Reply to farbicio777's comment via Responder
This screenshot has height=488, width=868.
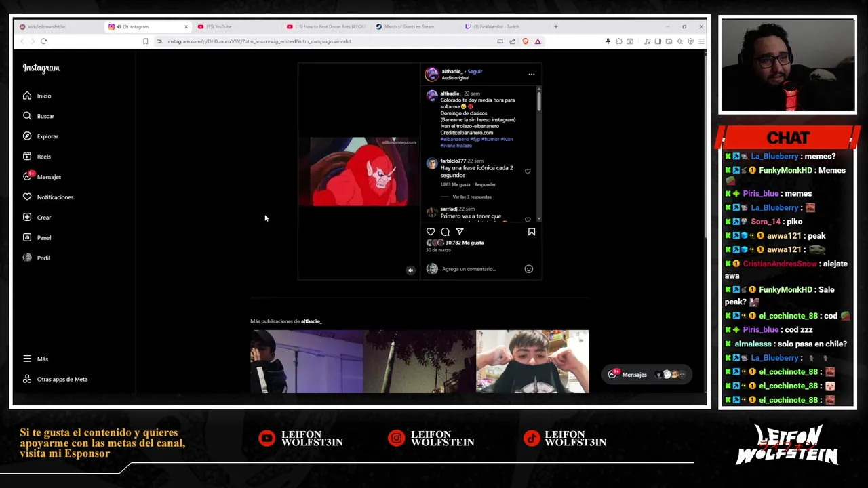(x=485, y=184)
